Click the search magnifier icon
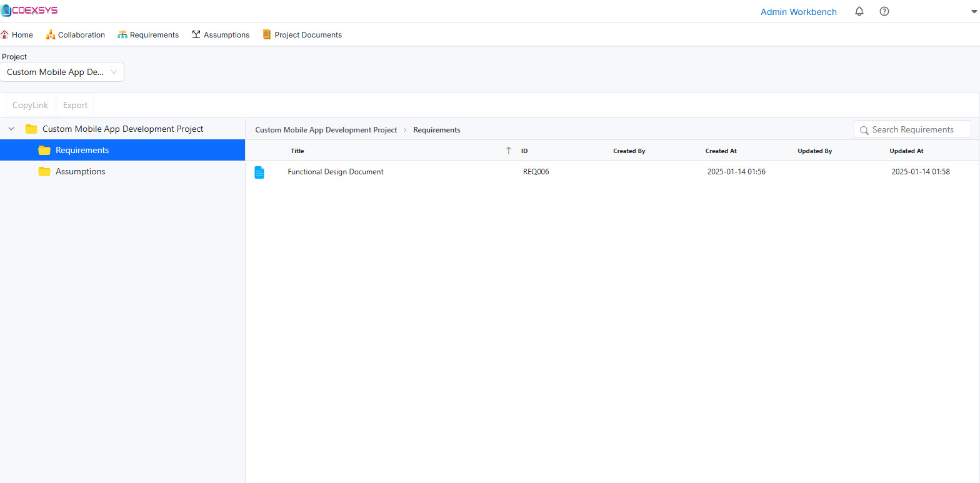 tap(864, 130)
